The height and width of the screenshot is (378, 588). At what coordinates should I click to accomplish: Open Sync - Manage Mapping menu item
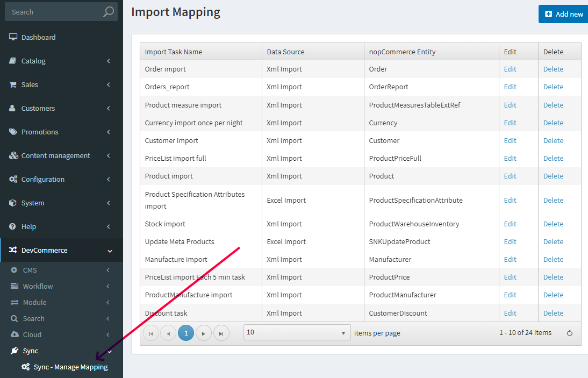[x=61, y=367]
